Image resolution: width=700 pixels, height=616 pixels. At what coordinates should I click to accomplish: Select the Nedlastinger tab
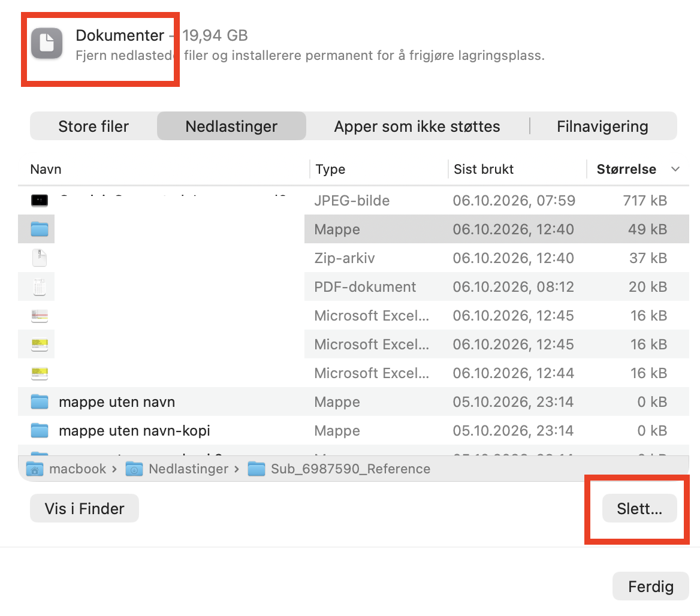tap(231, 126)
